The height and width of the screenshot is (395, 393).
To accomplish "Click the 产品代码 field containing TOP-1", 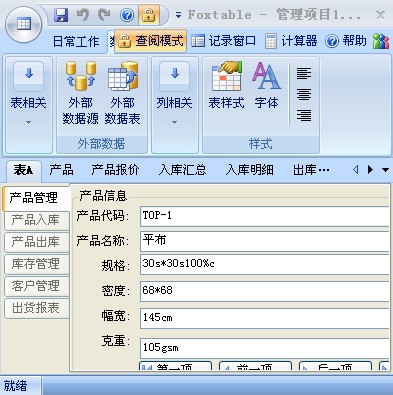I will [265, 216].
